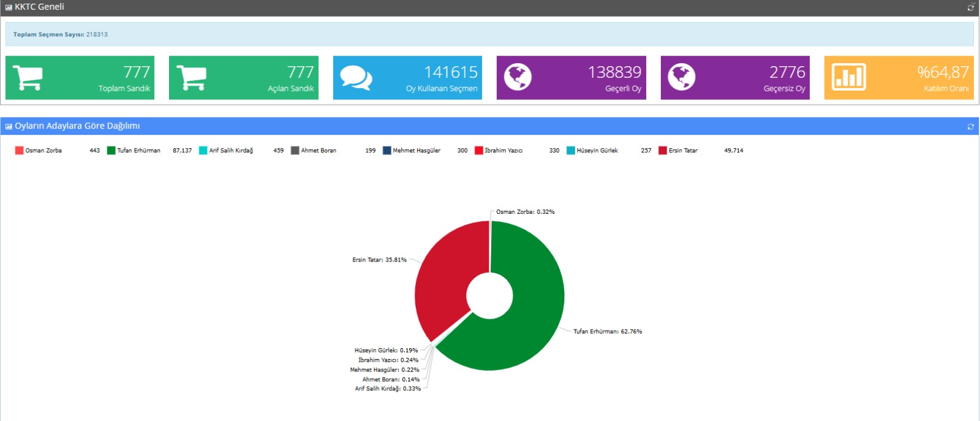The image size is (980, 421).
Task: Refresh the Oyların Adaylara Göre Dağılımı panel
Action: (x=970, y=126)
